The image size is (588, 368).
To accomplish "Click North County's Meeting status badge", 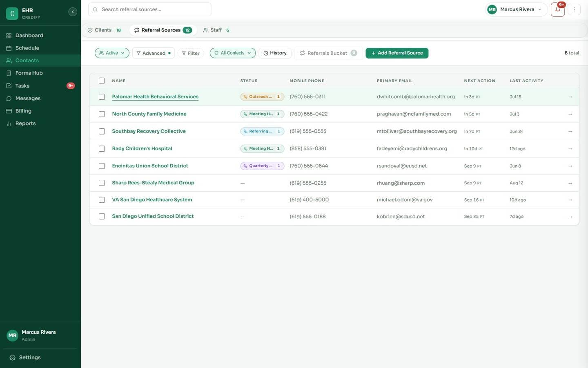I will (x=262, y=114).
